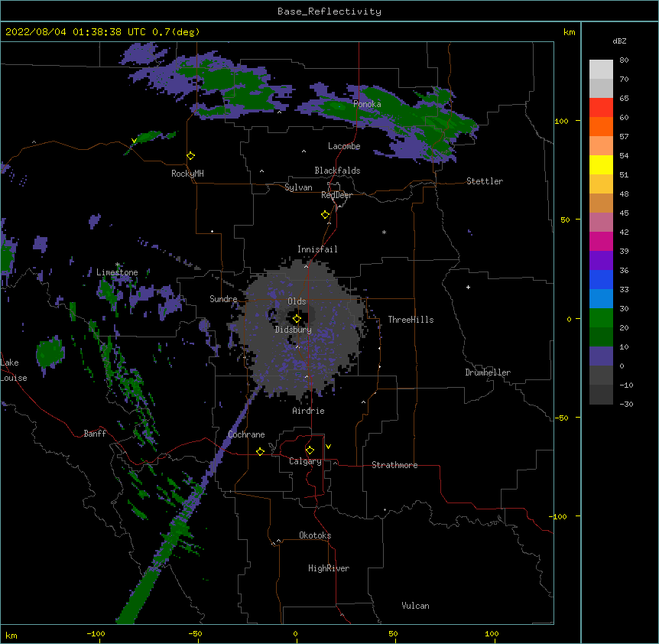This screenshot has width=659, height=644.
Task: Click the Strathmore city label
Action: pyautogui.click(x=394, y=465)
